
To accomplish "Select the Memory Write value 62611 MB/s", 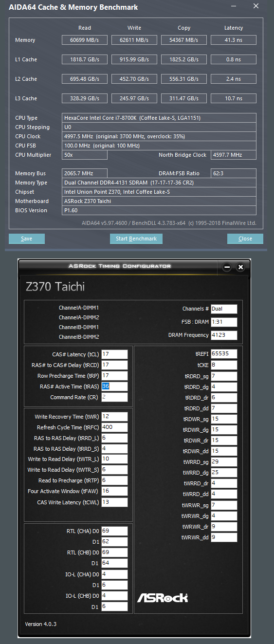I will pos(134,40).
